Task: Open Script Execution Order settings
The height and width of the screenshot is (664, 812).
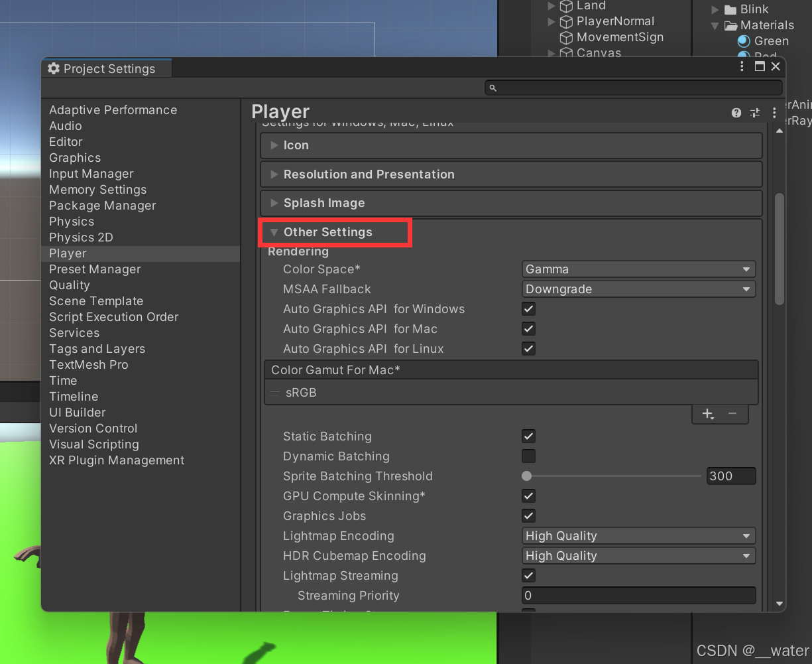Action: [x=114, y=317]
